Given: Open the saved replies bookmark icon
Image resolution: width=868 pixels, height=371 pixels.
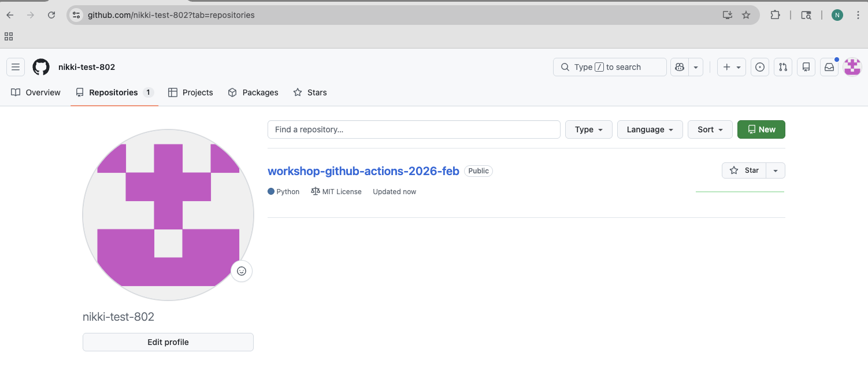Looking at the screenshot, I should 806,66.
